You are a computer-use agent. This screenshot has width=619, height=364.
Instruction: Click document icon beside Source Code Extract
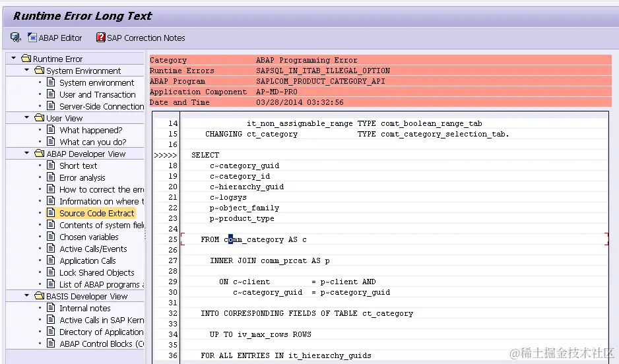point(51,212)
